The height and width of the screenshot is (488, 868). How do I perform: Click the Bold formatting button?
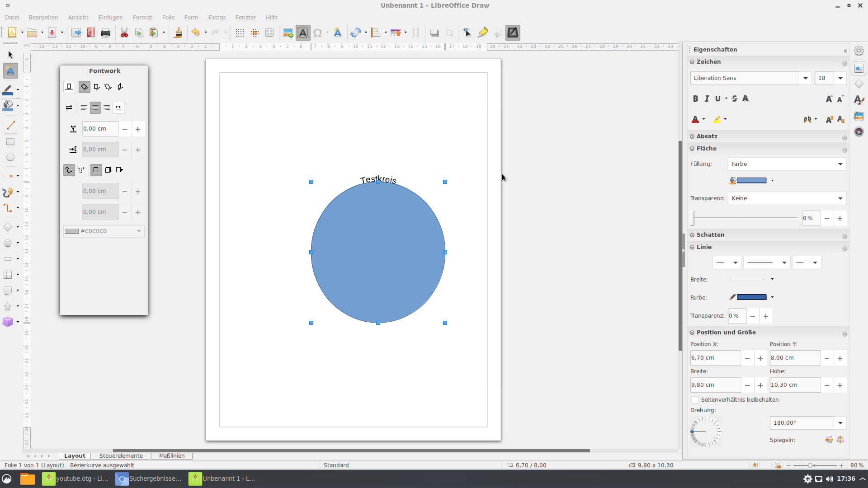click(695, 99)
